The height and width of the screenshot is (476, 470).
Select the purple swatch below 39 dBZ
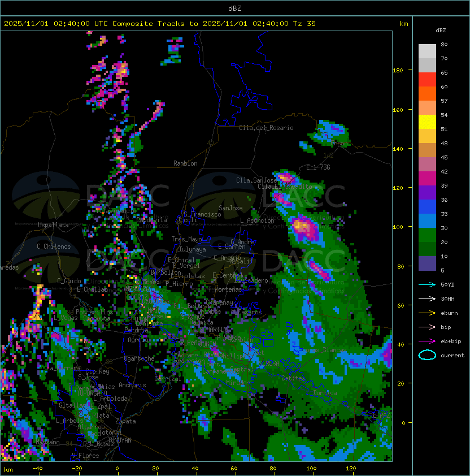click(x=427, y=192)
